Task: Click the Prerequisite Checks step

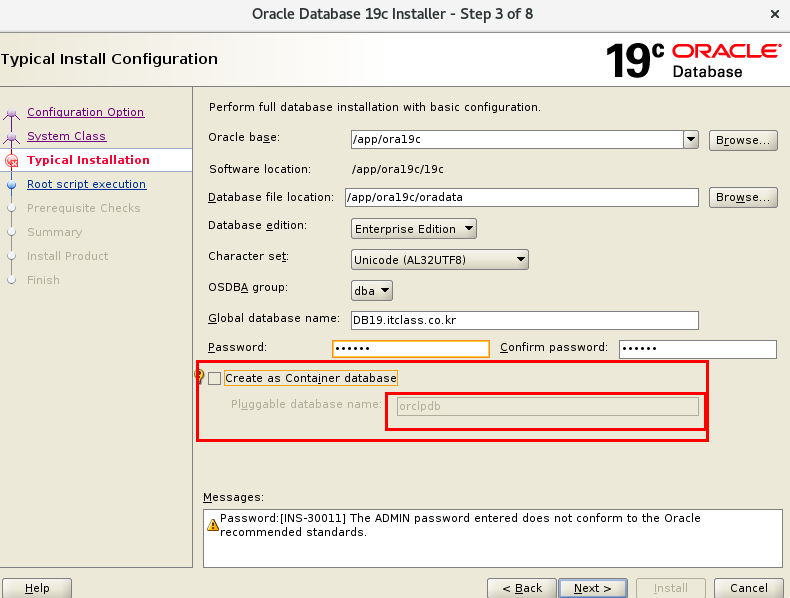Action: coord(84,208)
